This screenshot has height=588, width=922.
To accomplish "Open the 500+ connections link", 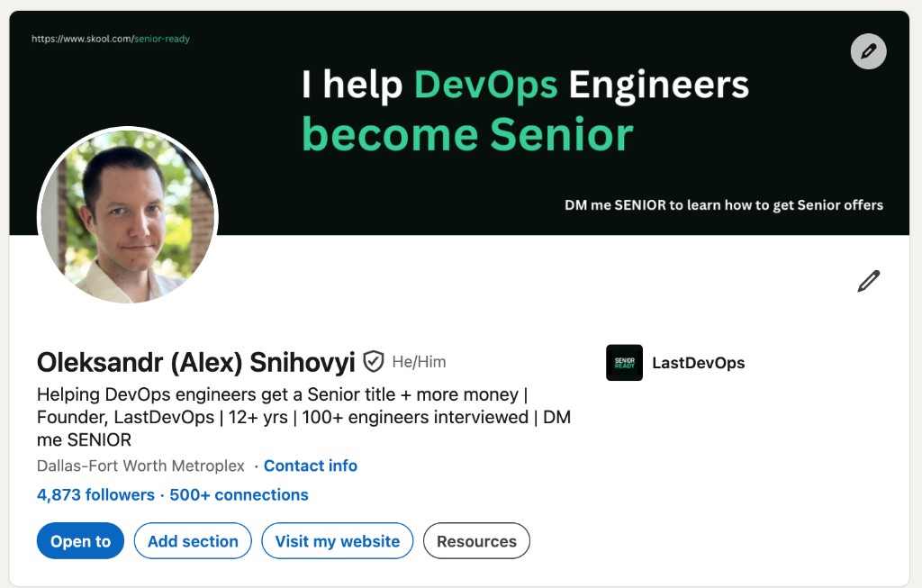I will 239,495.
